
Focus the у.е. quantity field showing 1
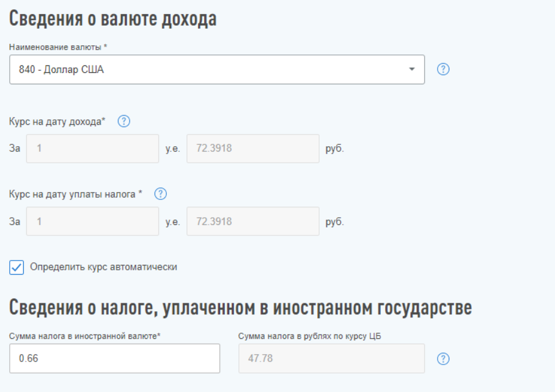pos(92,149)
